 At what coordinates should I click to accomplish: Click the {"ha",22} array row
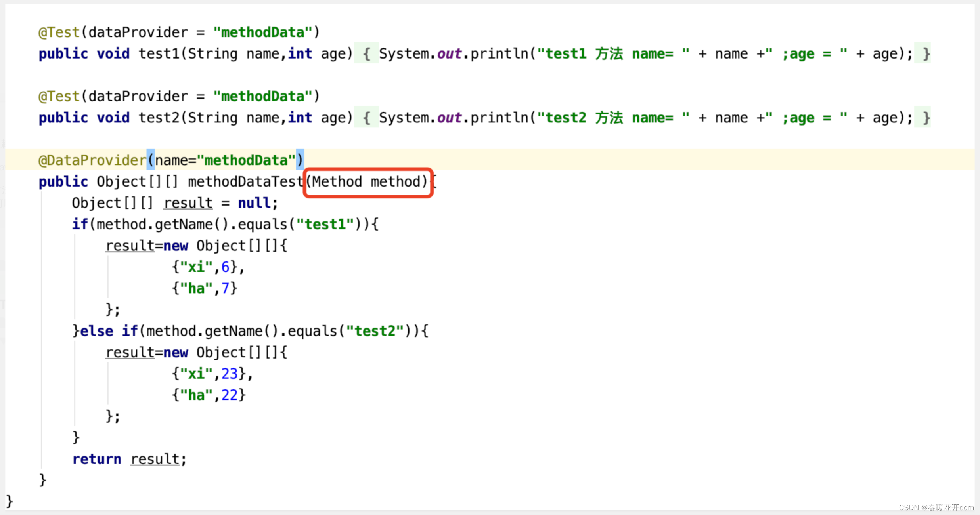pyautogui.click(x=209, y=395)
